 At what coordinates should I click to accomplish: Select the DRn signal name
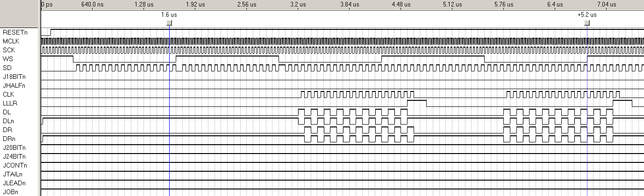[8, 139]
